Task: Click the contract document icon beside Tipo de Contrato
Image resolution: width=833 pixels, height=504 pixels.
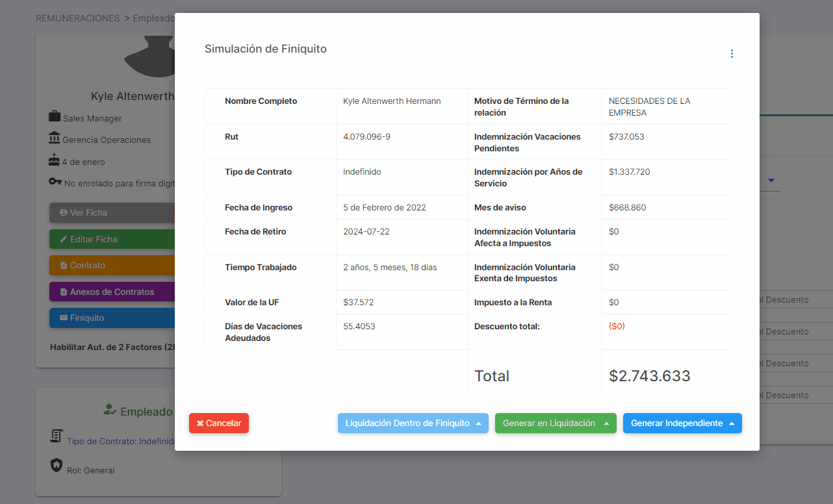Action: coord(57,436)
